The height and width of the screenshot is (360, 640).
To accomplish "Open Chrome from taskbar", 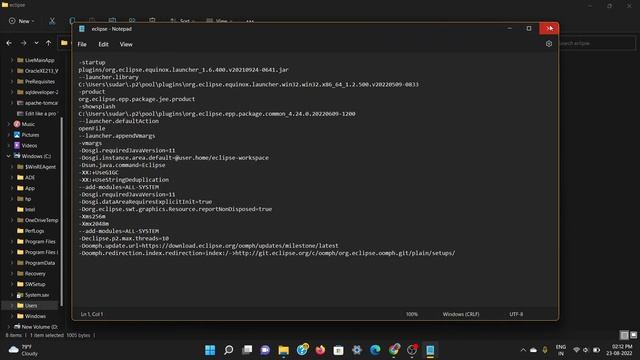I will tap(394, 349).
